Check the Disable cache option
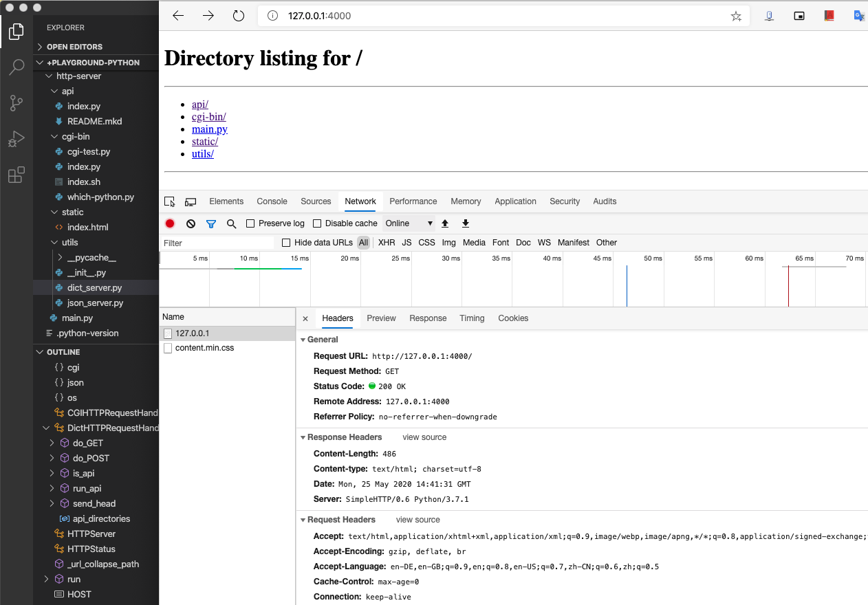868x605 pixels. 317,223
